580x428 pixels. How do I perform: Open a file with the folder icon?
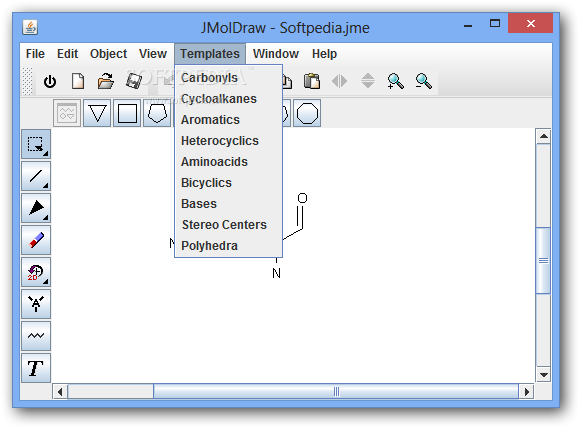(106, 81)
